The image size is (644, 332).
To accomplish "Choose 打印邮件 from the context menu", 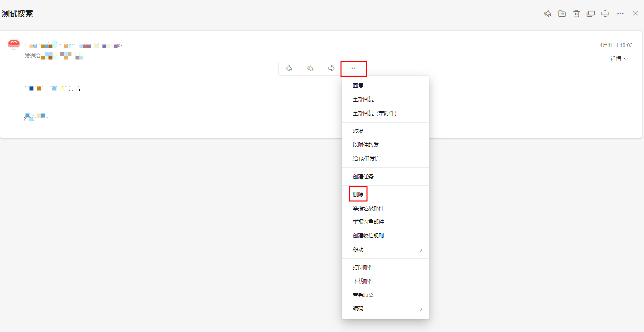I will click(363, 267).
